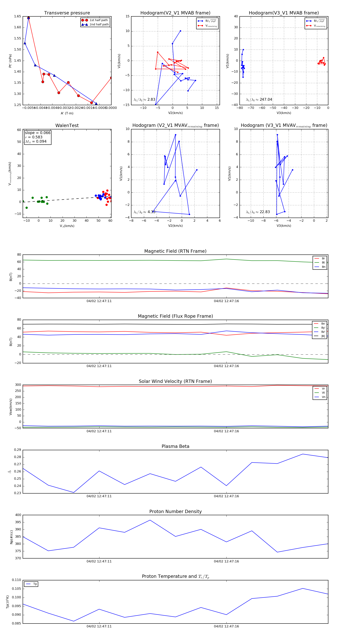Click the 'WalenTest' plot title
The width and height of the screenshot is (351, 644).
(67, 125)
